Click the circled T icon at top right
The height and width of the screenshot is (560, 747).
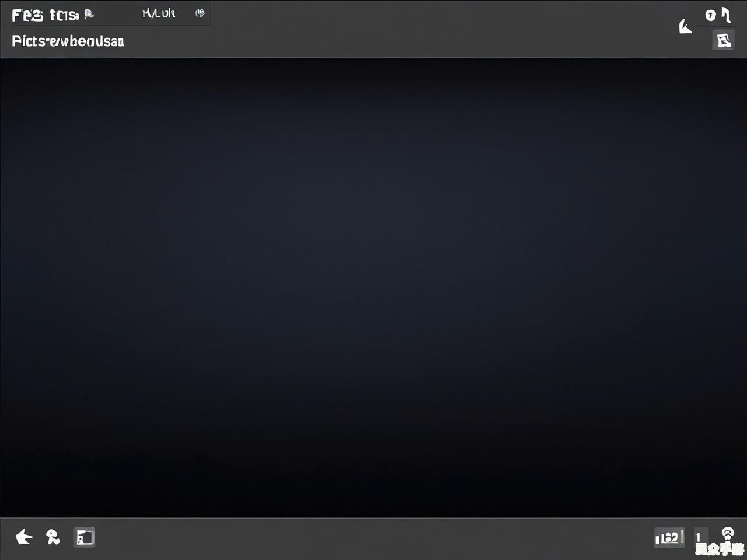pos(710,15)
